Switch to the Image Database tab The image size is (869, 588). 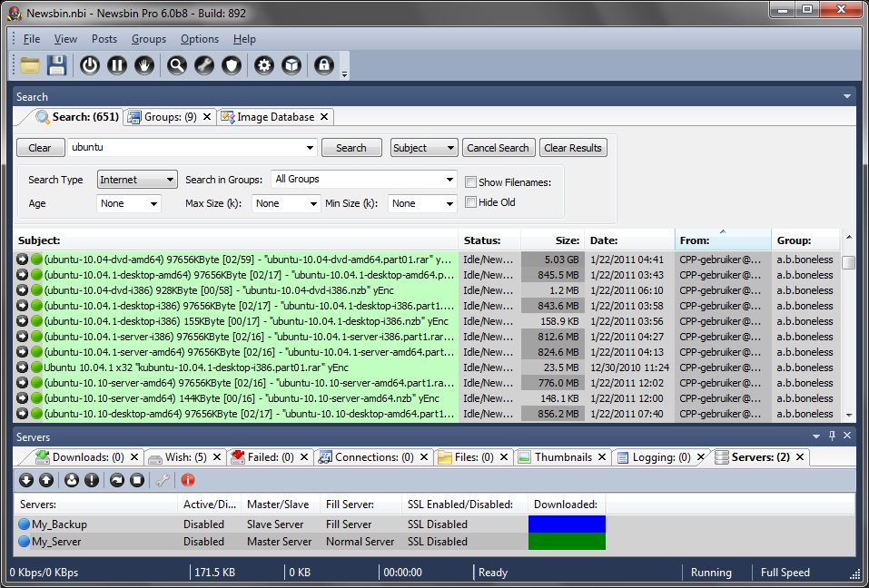point(275,117)
